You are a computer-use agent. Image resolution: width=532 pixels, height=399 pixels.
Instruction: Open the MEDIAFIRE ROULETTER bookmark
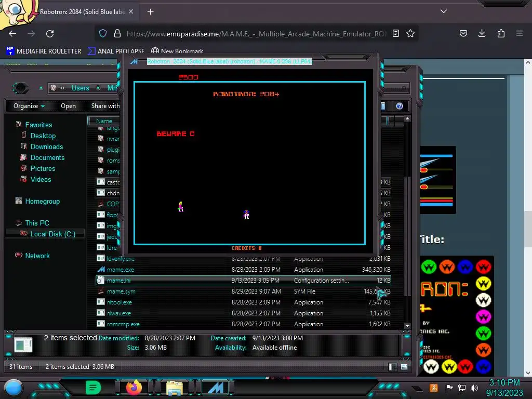click(x=44, y=51)
